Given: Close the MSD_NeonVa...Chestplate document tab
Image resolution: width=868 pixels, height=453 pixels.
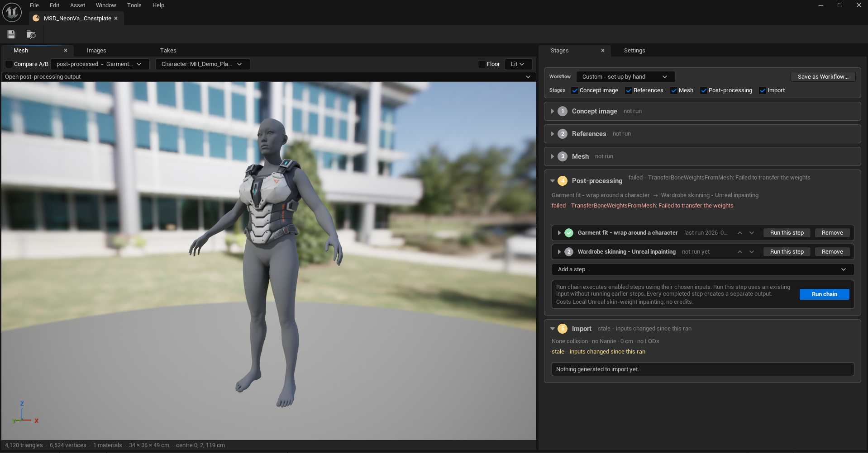Looking at the screenshot, I should tap(116, 19).
